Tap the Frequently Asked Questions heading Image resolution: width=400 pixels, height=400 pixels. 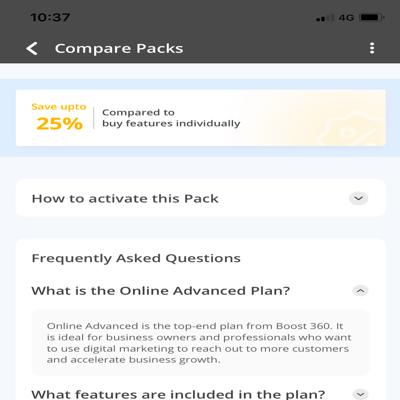click(x=136, y=258)
